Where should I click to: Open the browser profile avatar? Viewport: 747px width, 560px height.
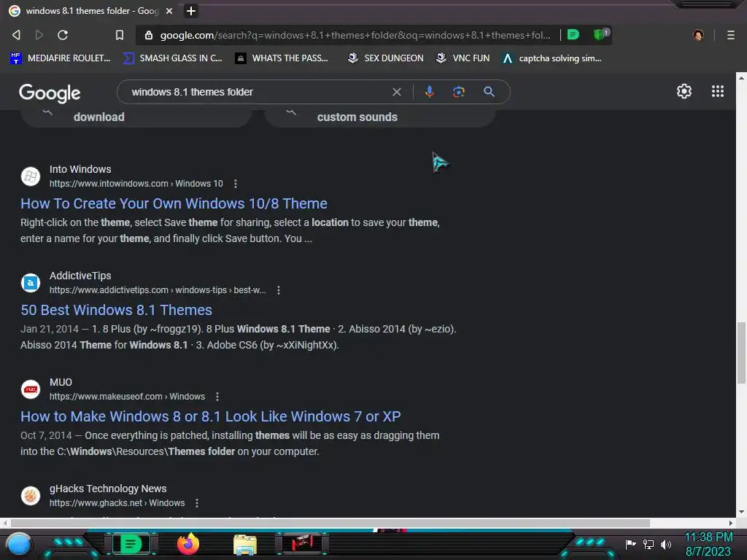pos(698,35)
